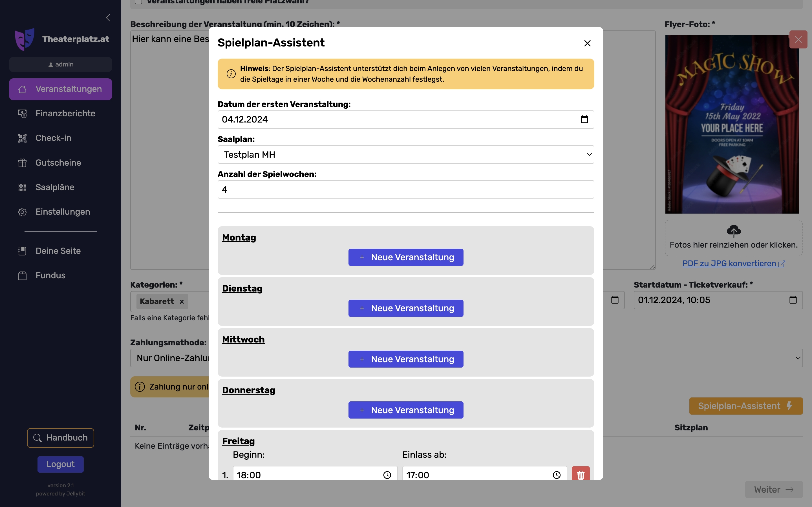Image resolution: width=812 pixels, height=507 pixels.
Task: Close the Spielplan-Assistent dialog
Action: (x=587, y=43)
